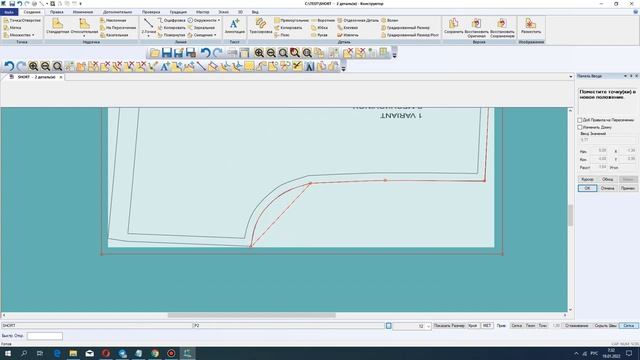Select the 2-Точки line tool
This screenshot has width=640, height=360.
pos(149,25)
